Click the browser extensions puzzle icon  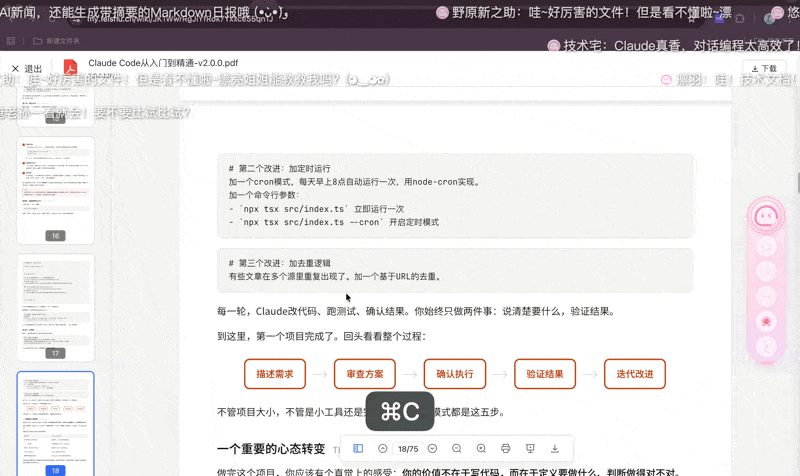[x=739, y=19]
